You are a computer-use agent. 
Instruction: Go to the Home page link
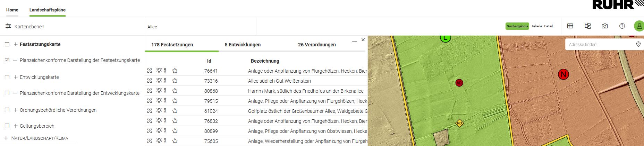click(x=12, y=10)
